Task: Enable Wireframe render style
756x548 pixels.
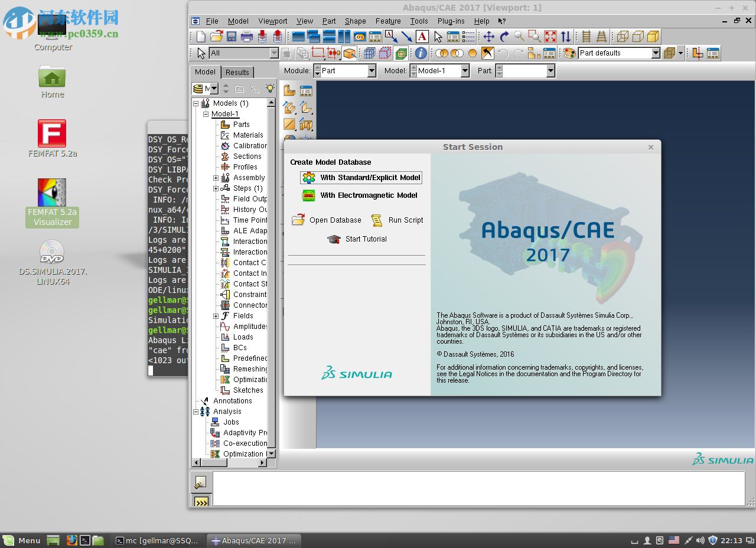Action: tap(623, 37)
